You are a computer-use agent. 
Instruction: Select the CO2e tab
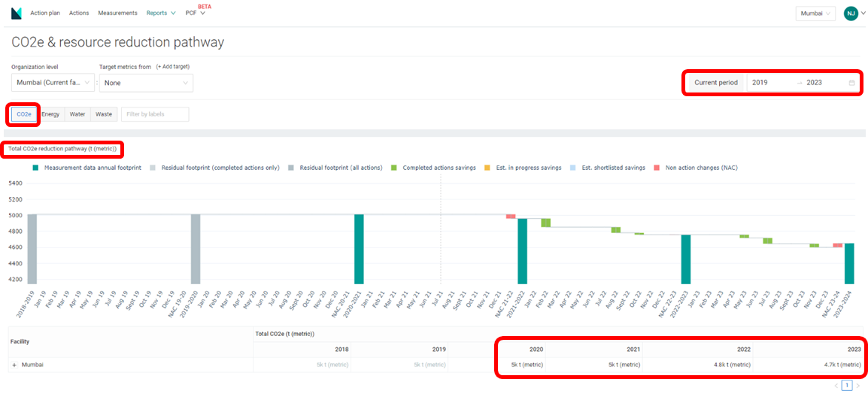(24, 114)
